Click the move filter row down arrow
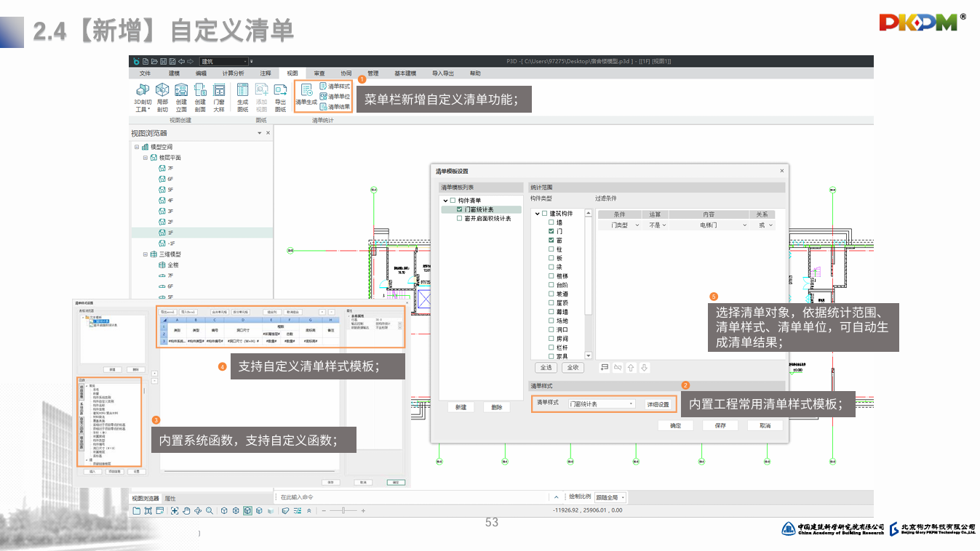Viewport: 980px width, 551px height. point(644,368)
